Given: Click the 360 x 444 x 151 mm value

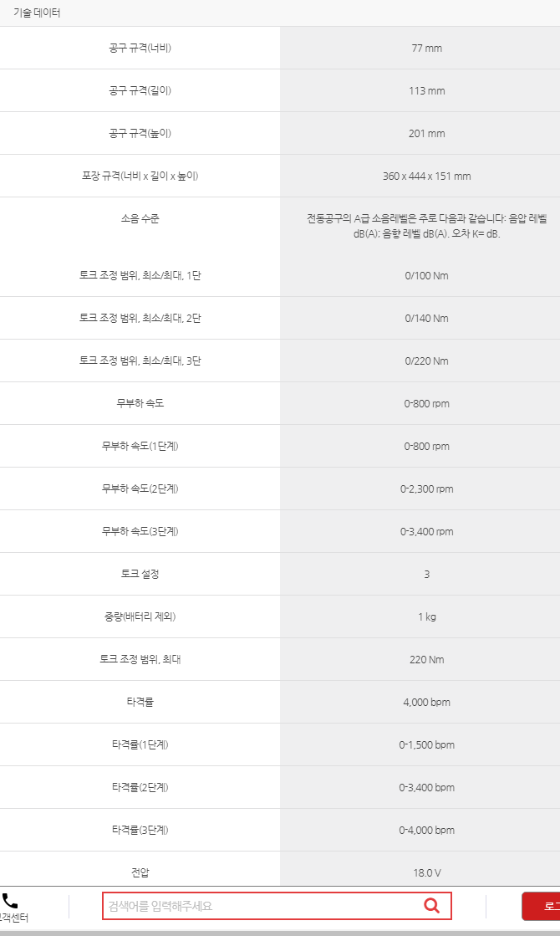Looking at the screenshot, I should click(426, 176).
